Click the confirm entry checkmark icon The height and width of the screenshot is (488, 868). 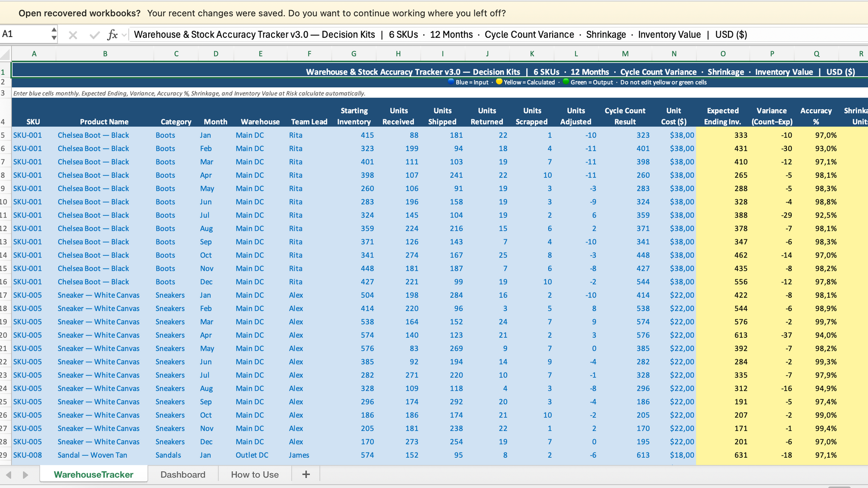pyautogui.click(x=94, y=35)
